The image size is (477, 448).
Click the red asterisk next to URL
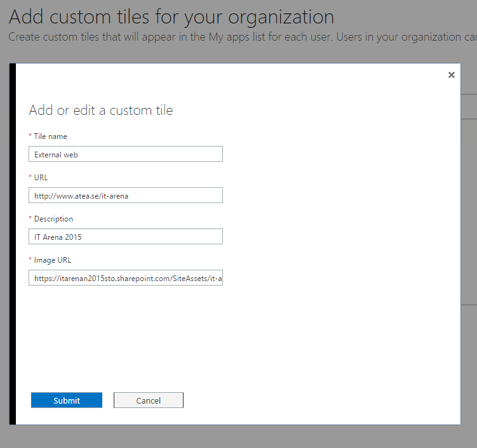coord(30,178)
